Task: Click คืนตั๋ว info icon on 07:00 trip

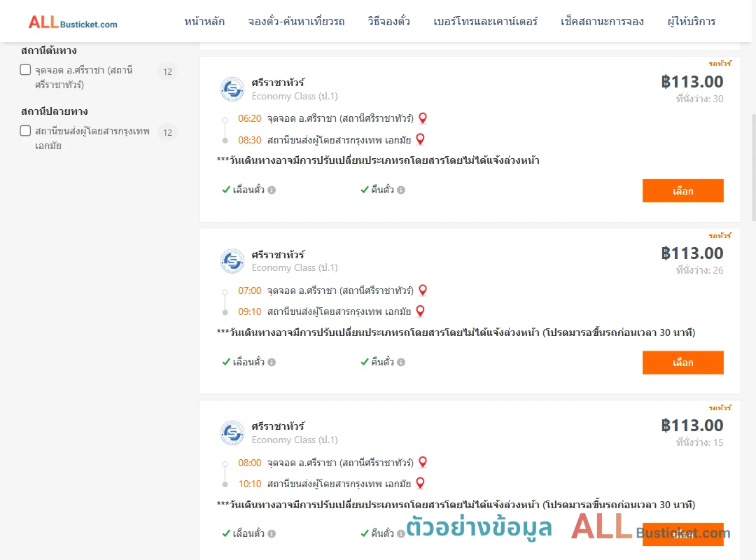Action: (x=401, y=362)
